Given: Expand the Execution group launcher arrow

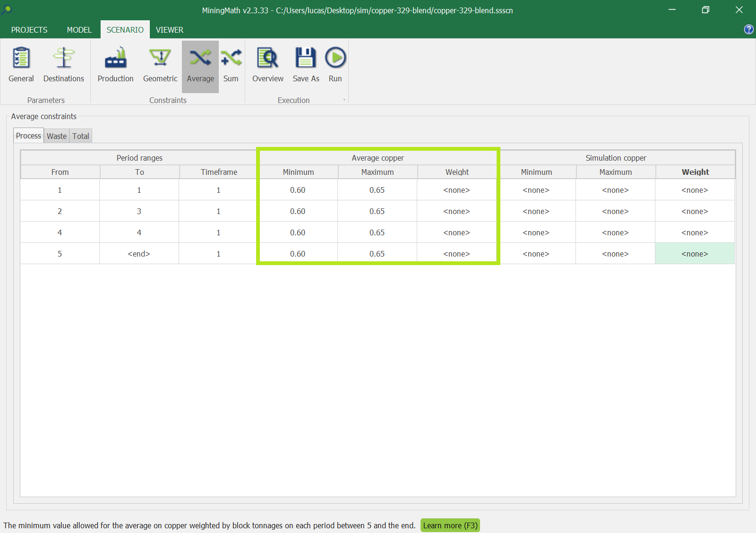Looking at the screenshot, I should click(x=344, y=100).
